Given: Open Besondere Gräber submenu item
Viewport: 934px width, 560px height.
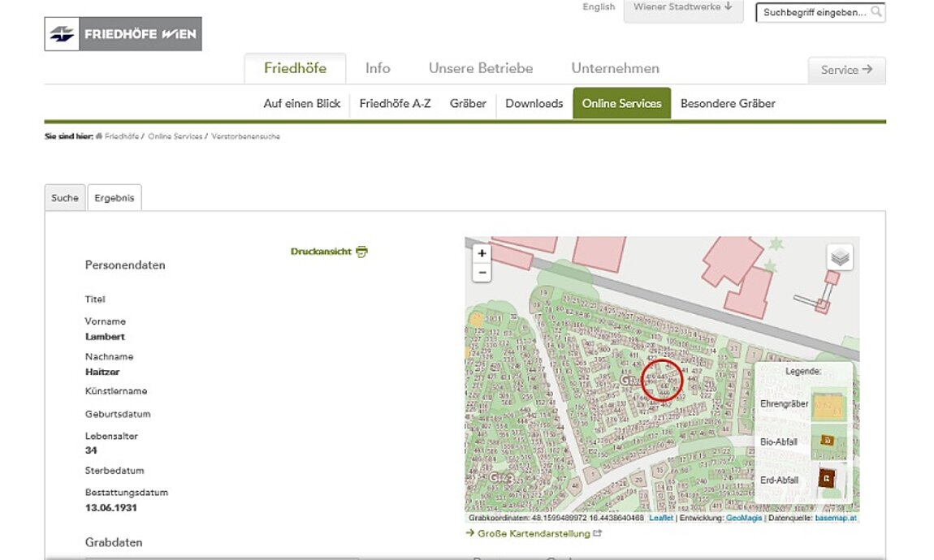Looking at the screenshot, I should tap(728, 104).
